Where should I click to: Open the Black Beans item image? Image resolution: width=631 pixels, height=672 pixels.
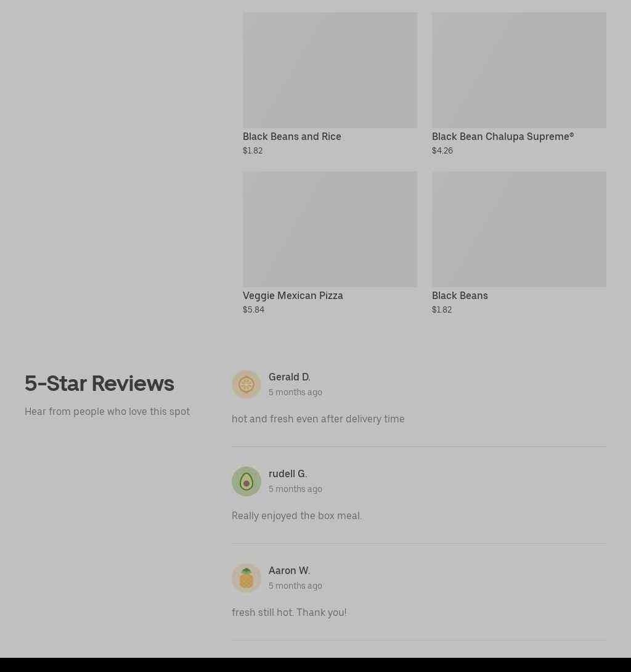519,229
